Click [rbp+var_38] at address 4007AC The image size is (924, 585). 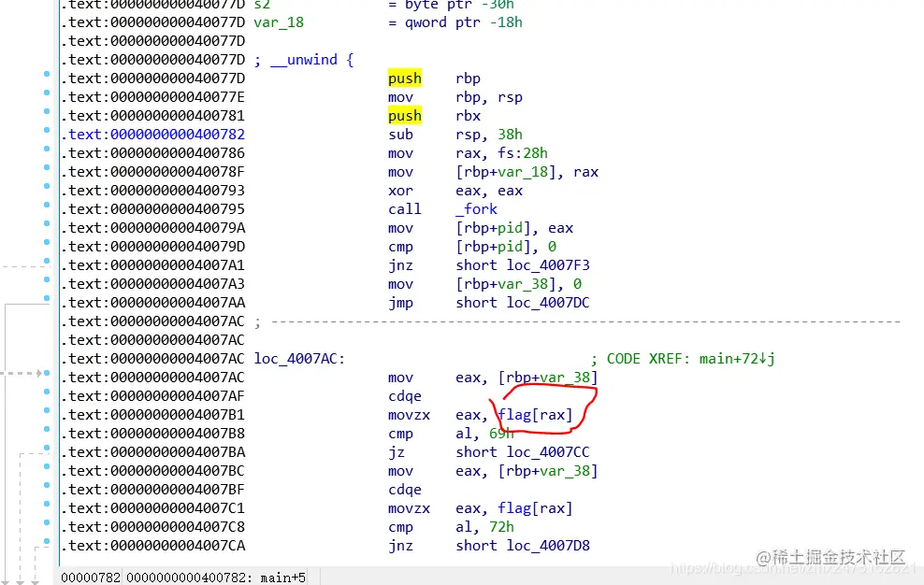point(548,378)
